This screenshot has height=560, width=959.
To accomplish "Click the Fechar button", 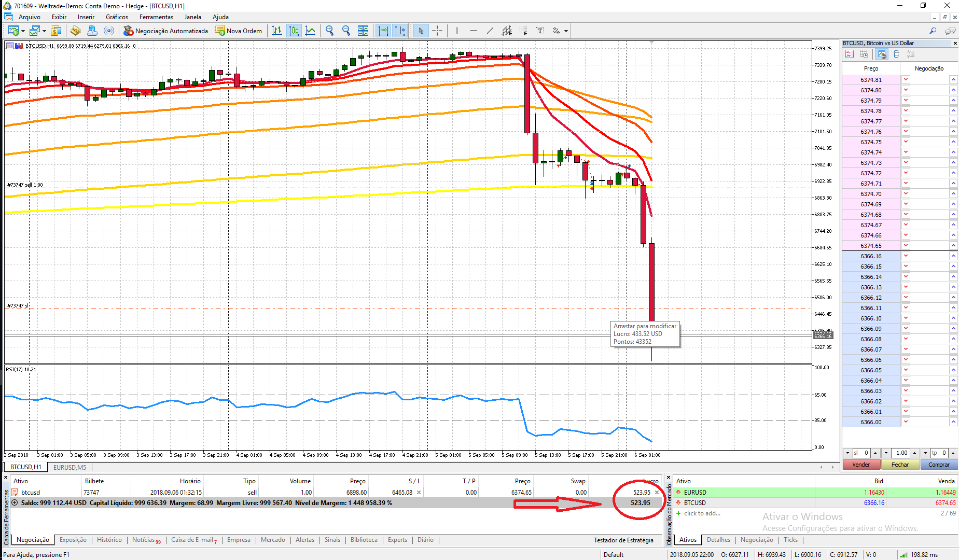I will pos(900,465).
